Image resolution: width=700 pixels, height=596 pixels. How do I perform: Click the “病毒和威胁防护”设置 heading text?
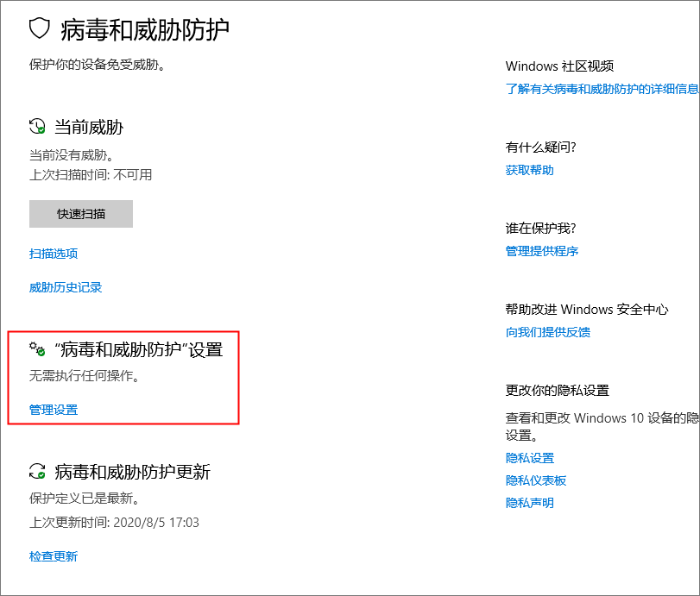138,349
